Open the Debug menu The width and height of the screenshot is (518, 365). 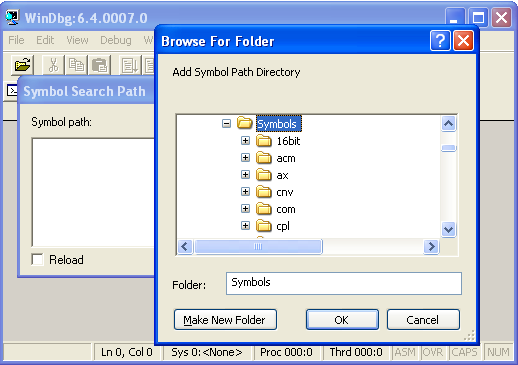pos(116,40)
